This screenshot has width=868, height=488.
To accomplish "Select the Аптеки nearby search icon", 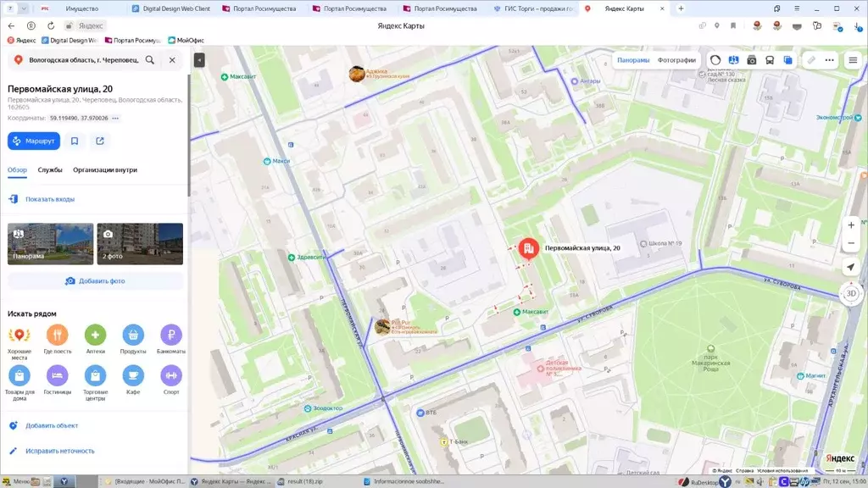I will tap(95, 335).
